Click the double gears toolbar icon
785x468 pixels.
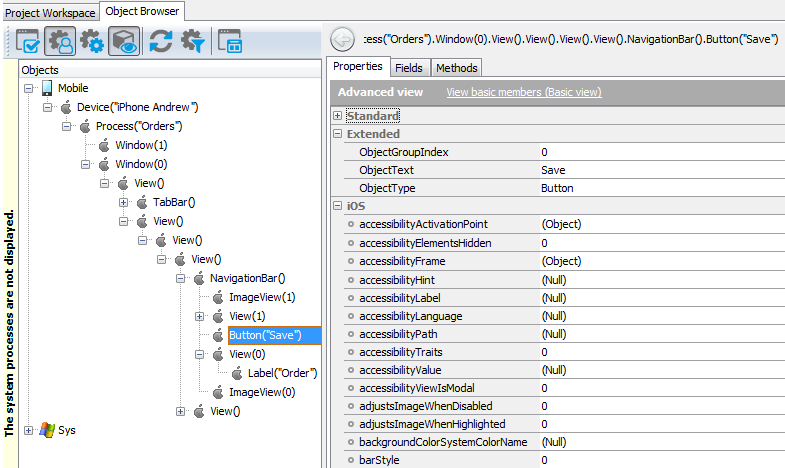point(92,41)
